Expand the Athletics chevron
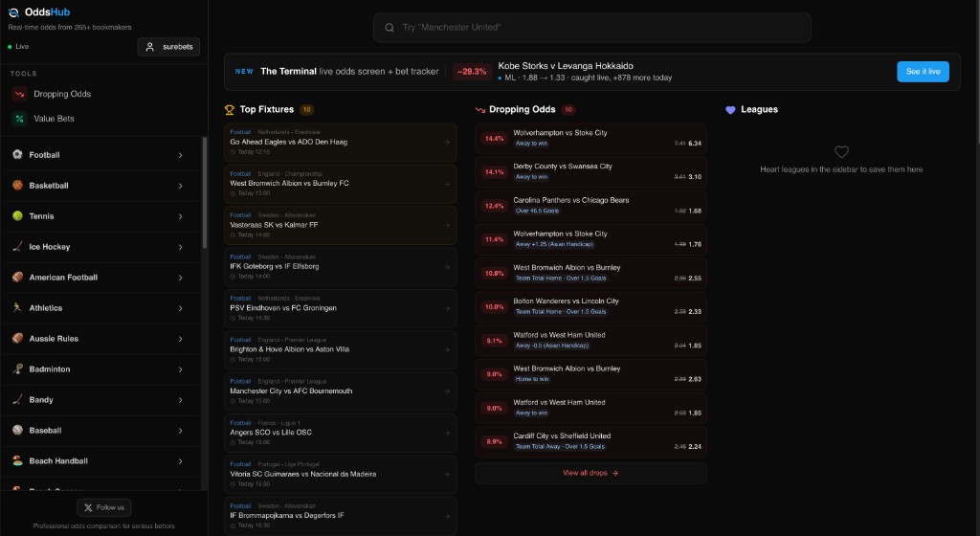Image resolution: width=980 pixels, height=536 pixels. pyautogui.click(x=180, y=308)
